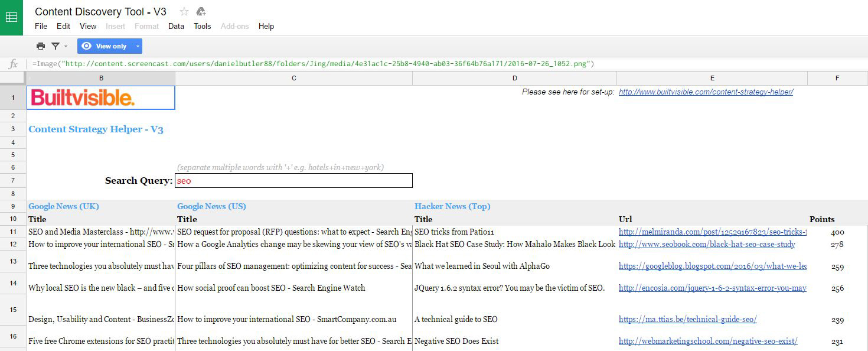Click the fx formula icon

coord(13,64)
